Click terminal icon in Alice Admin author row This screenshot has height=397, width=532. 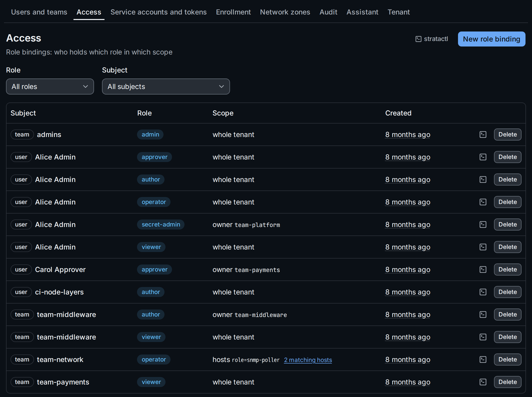(x=483, y=179)
